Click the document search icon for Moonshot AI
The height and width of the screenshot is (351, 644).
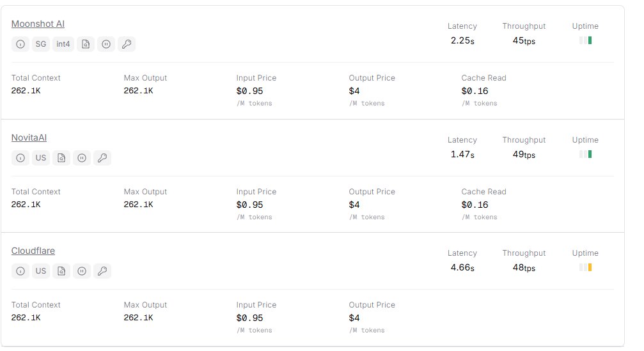click(86, 44)
